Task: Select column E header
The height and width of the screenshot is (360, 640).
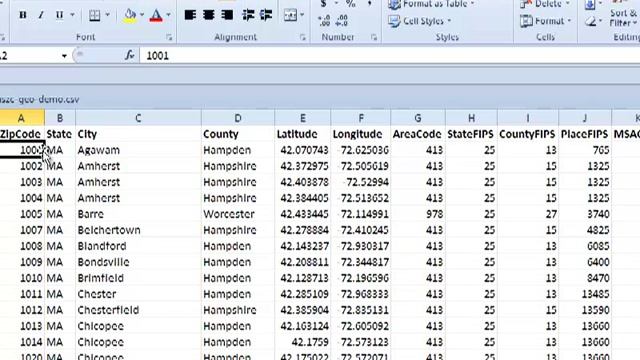Action: pos(302,118)
